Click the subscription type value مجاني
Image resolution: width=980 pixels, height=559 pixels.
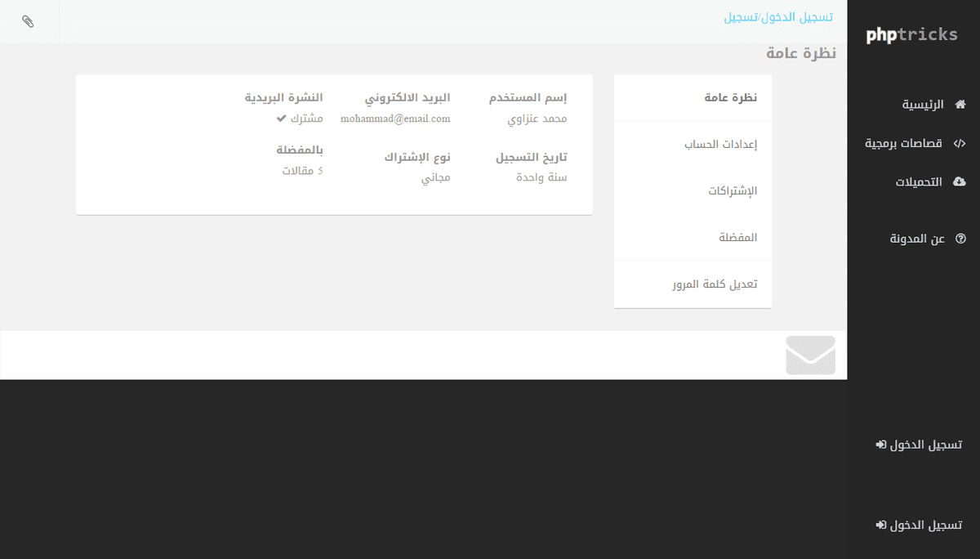point(436,177)
